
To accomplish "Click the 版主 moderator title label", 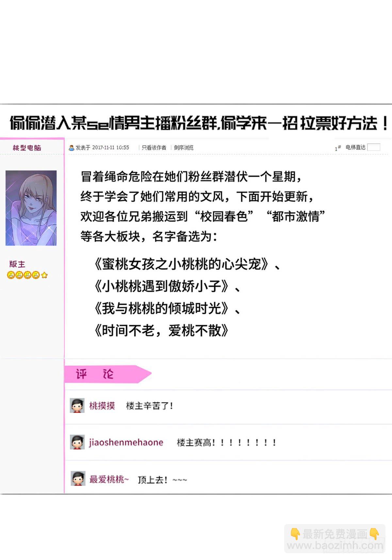I will point(17,264).
